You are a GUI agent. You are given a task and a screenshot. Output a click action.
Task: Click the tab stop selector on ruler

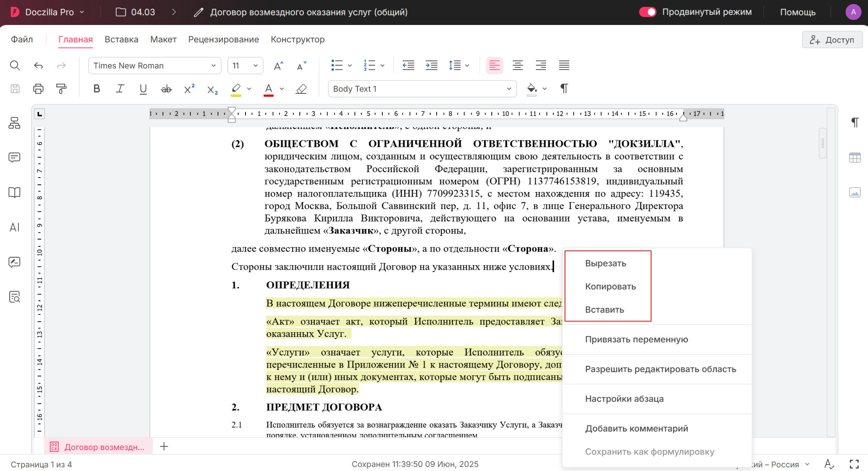pyautogui.click(x=39, y=114)
